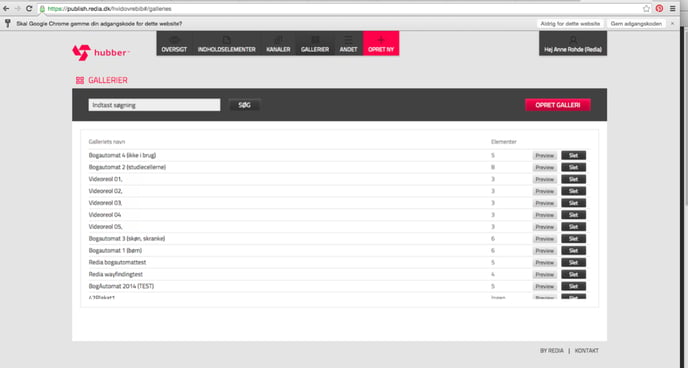Image resolution: width=688 pixels, height=368 pixels.
Task: Preview Redia bogautomattest gallery
Action: point(545,263)
